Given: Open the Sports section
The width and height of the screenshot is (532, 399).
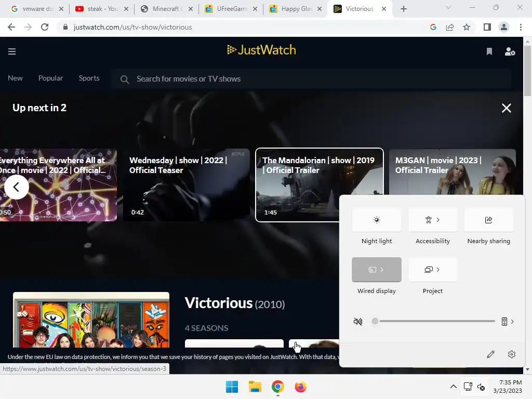Looking at the screenshot, I should (89, 78).
